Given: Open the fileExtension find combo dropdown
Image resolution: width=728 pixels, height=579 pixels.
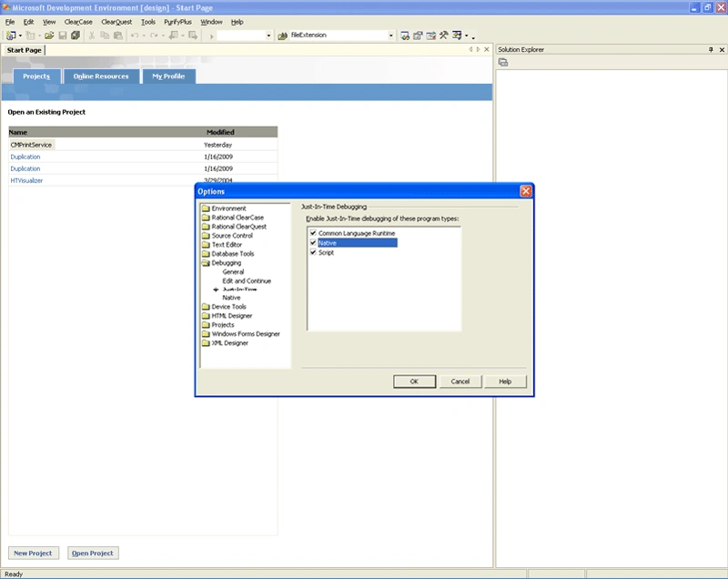Looking at the screenshot, I should 391,36.
